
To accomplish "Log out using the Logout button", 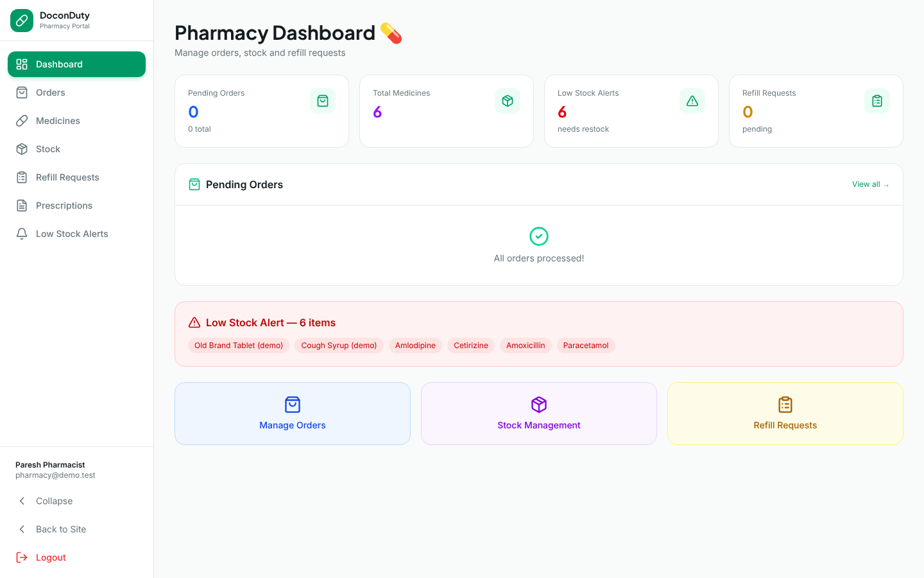I will [x=76, y=557].
